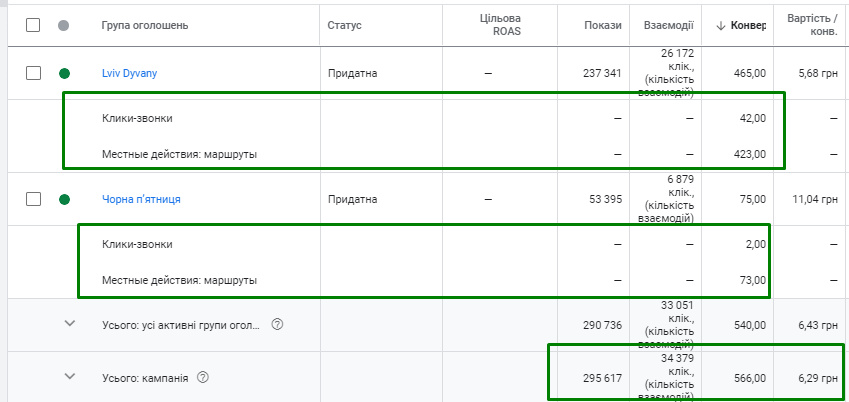Viewport: 849px width, 402px height.
Task: Click the Придатна status of Lviv Dyvany
Action: tap(352, 73)
